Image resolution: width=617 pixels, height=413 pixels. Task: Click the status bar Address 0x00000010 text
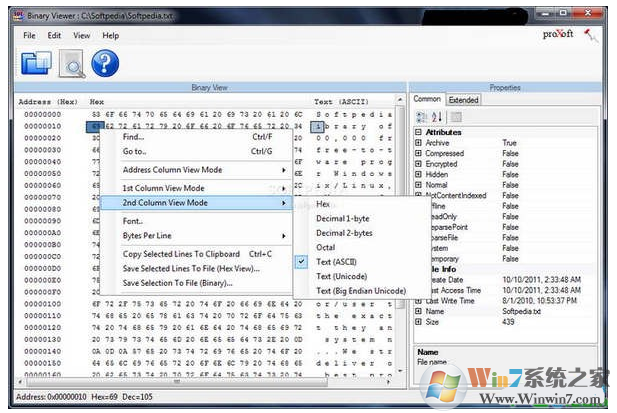click(x=51, y=396)
